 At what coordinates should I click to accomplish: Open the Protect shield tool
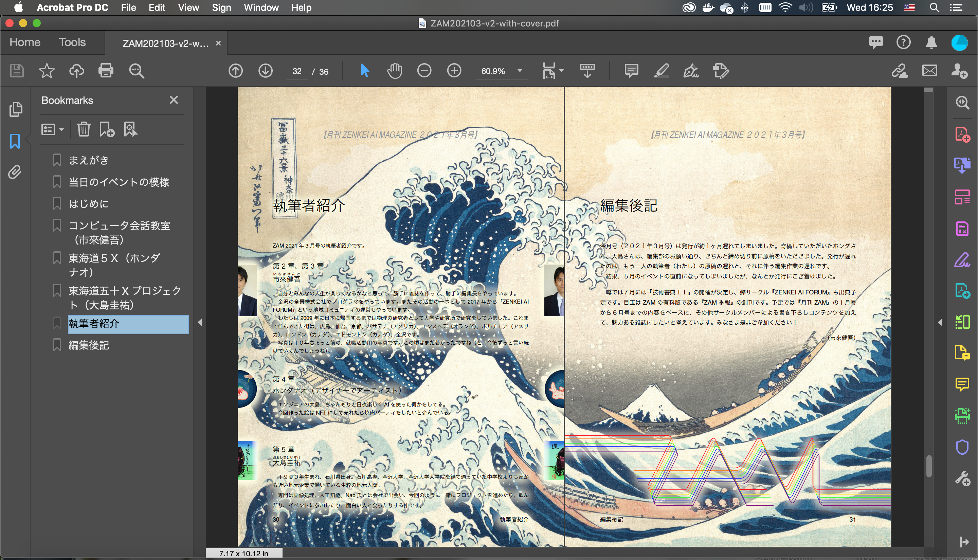coord(962,447)
